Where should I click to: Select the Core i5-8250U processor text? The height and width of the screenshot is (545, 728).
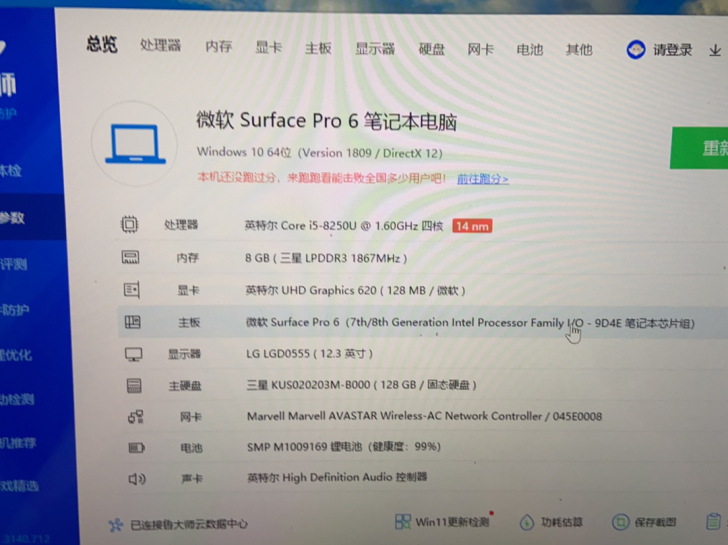[344, 226]
